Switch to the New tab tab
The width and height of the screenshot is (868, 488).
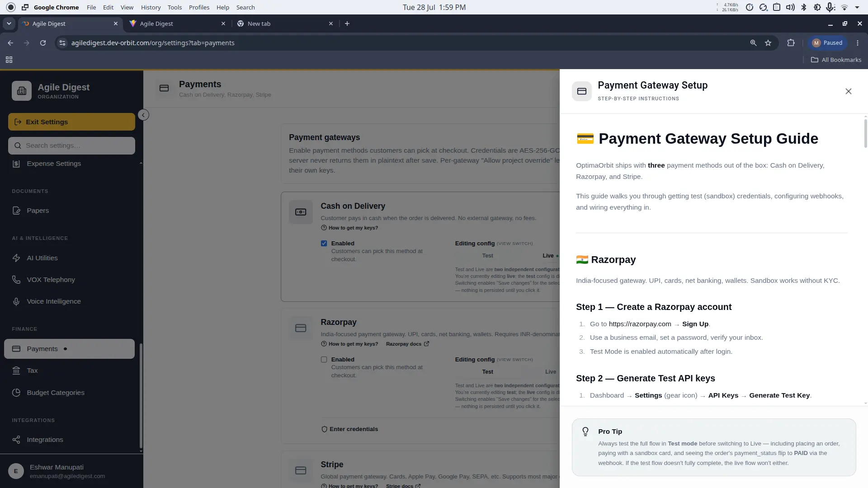[285, 23]
